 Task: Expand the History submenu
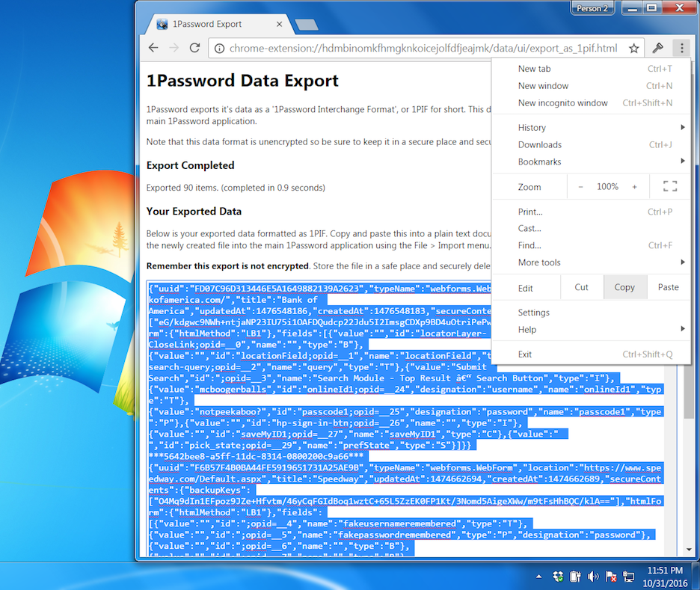coord(592,128)
